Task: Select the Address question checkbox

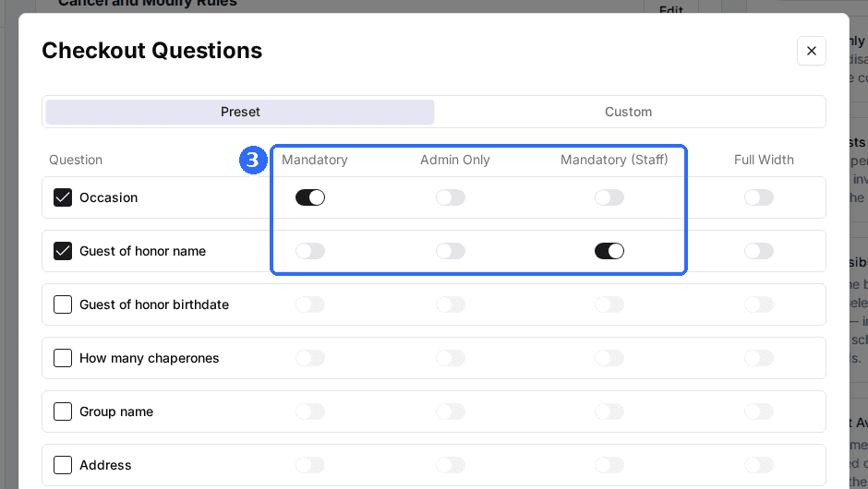Action: [63, 465]
